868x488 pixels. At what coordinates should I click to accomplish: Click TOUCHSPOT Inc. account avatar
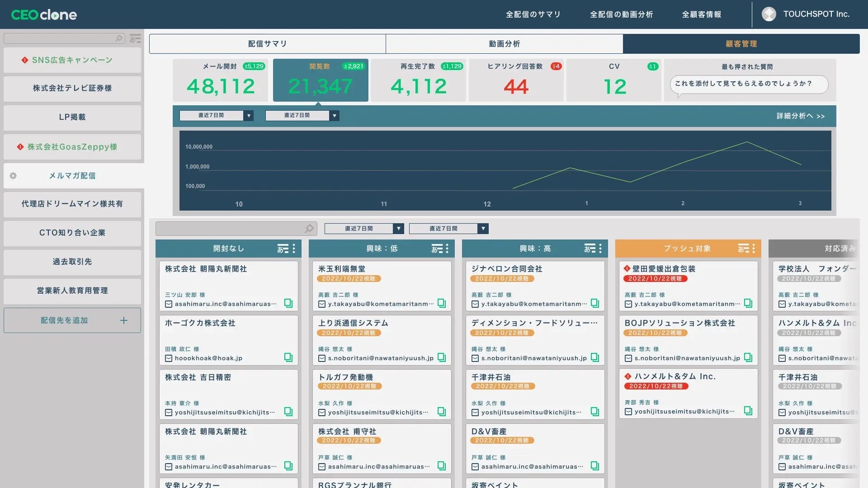point(769,14)
